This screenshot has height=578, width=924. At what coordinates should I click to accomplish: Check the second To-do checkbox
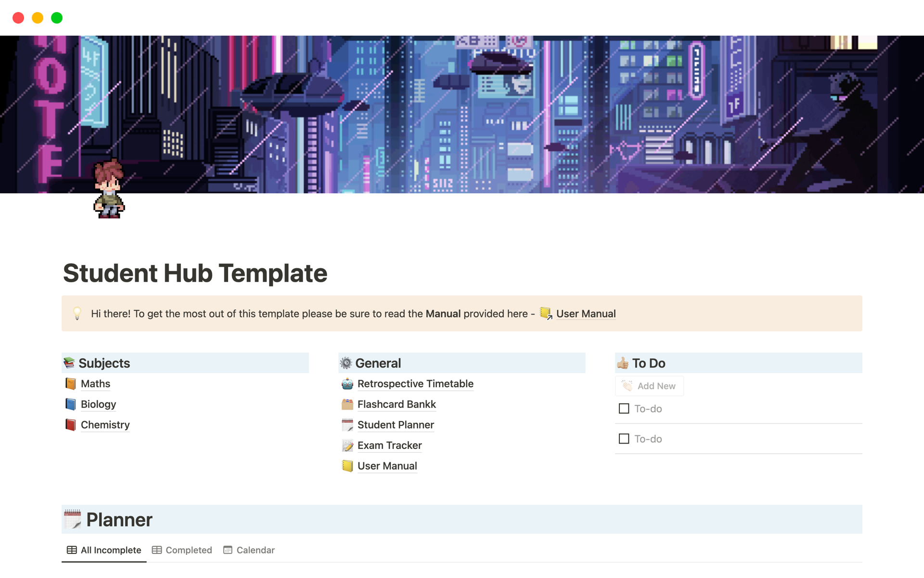(624, 439)
